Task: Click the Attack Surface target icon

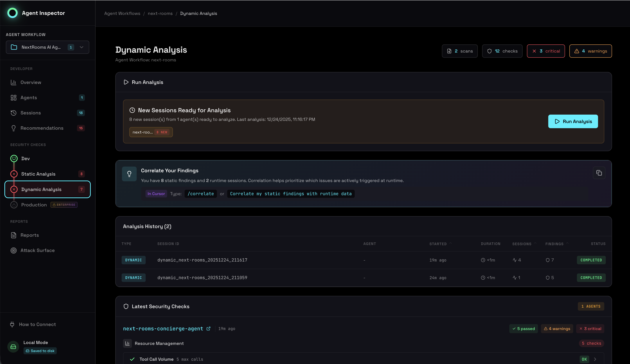Action: click(x=14, y=250)
